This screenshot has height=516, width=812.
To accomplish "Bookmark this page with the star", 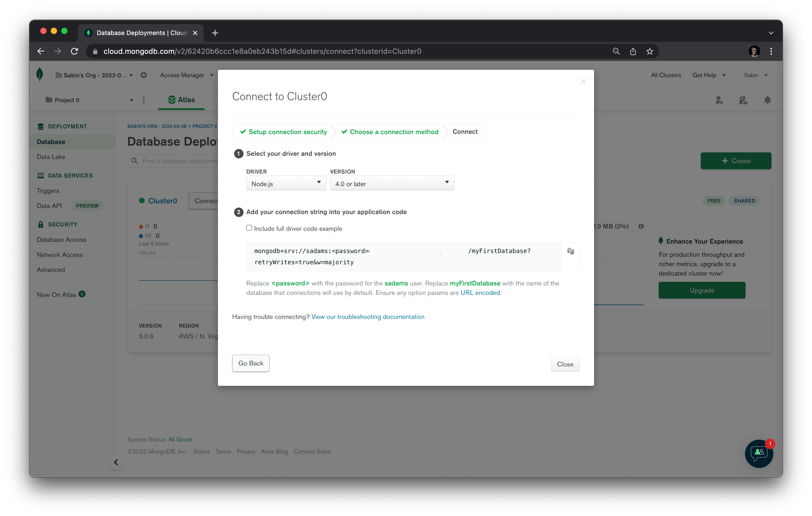I will tap(650, 51).
